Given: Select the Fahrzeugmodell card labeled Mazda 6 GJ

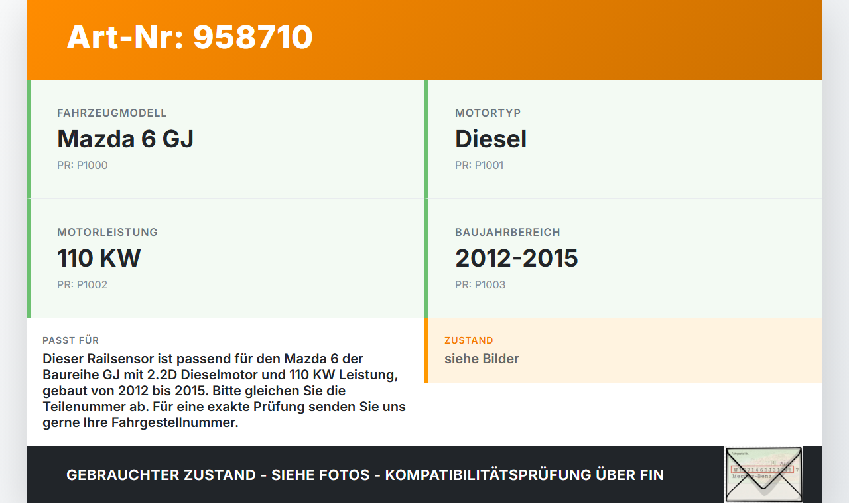Looking at the screenshot, I should [125, 139].
